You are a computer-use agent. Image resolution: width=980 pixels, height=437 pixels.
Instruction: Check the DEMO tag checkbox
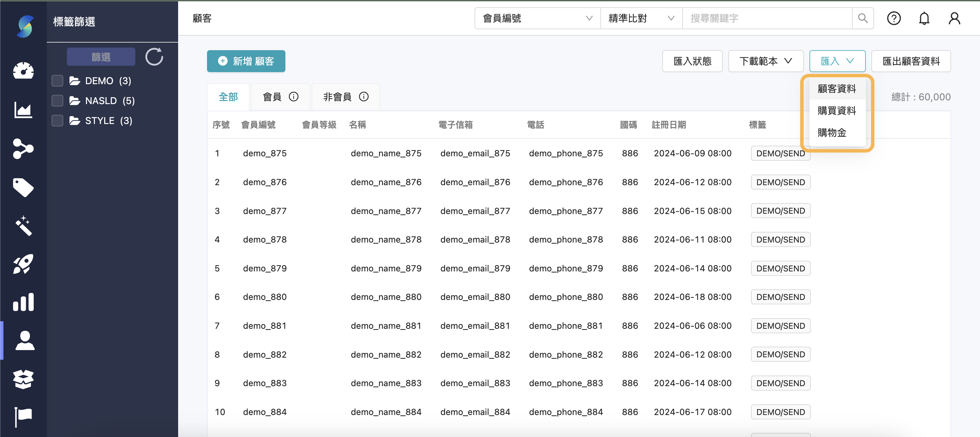click(x=57, y=80)
